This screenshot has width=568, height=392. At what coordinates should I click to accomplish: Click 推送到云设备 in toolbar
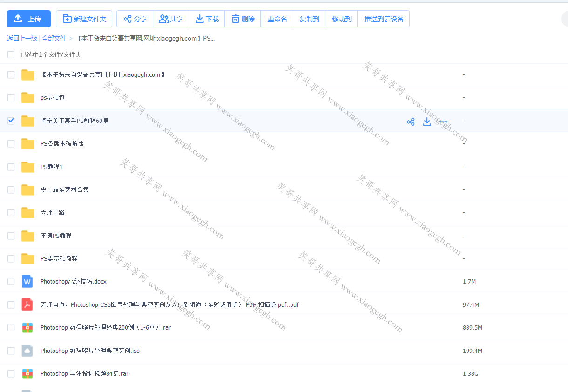(384, 19)
